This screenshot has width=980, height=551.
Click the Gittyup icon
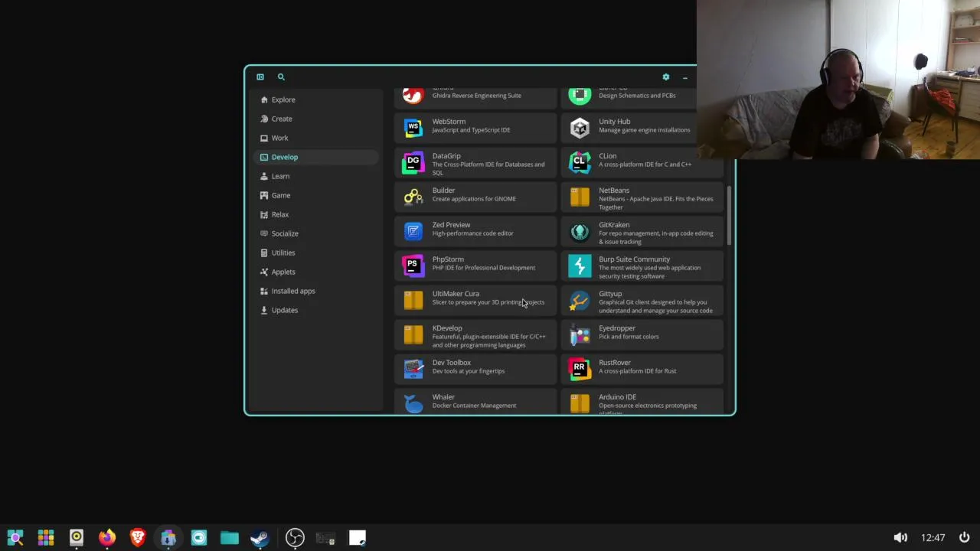[x=580, y=300]
